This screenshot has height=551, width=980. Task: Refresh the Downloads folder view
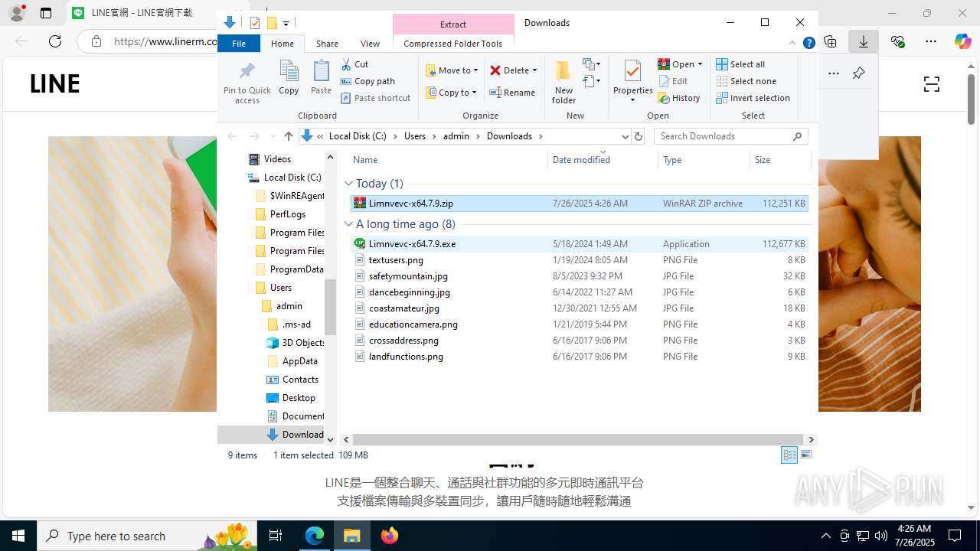click(639, 136)
